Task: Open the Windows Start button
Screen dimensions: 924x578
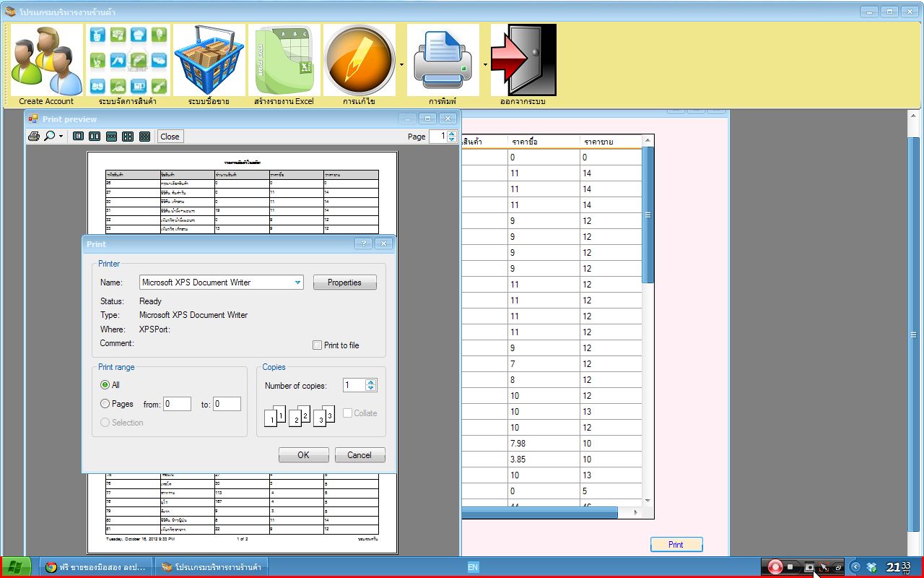Action: [15, 567]
